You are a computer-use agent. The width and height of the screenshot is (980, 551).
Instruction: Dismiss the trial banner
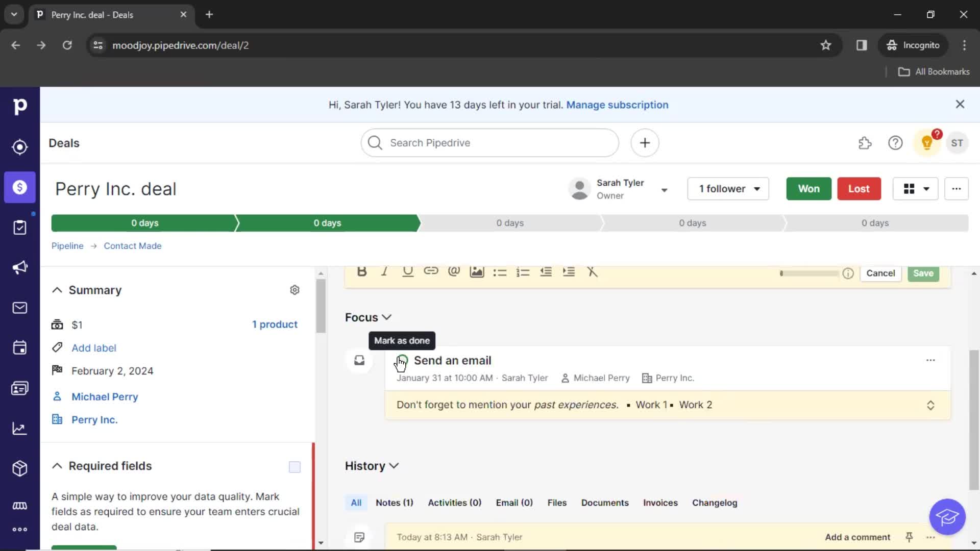[x=960, y=104]
